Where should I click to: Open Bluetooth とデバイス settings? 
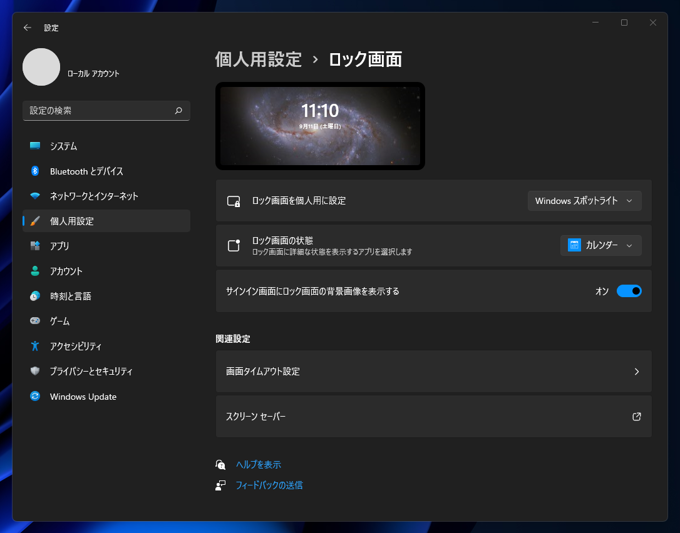point(106,171)
